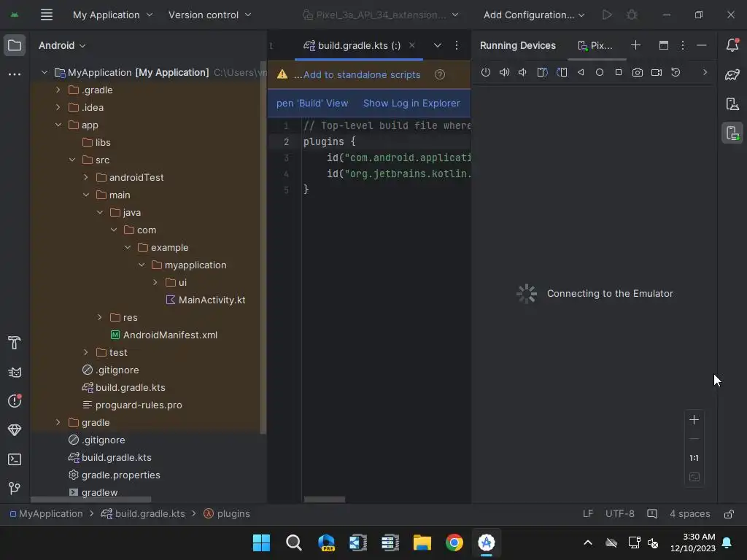
Task: Open the Android project view dropdown
Action: pos(62,45)
